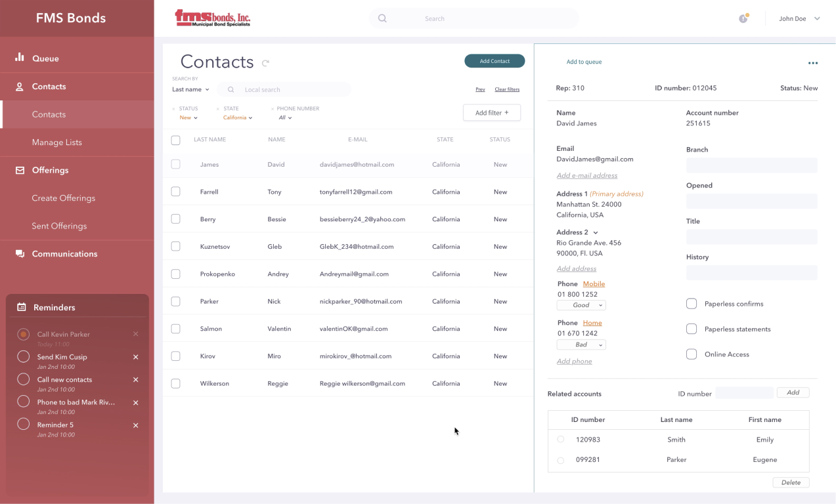Open the notifications bell

point(742,18)
